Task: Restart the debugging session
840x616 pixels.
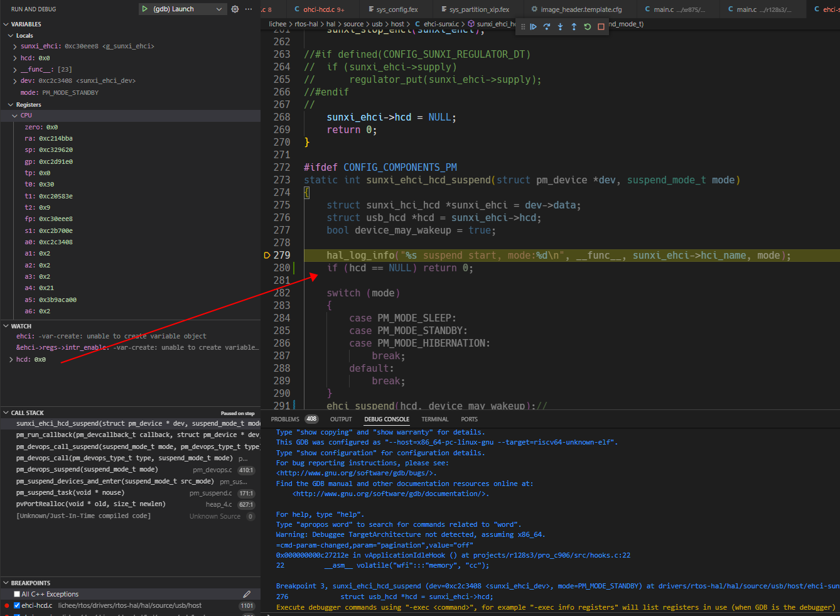Action: point(588,27)
